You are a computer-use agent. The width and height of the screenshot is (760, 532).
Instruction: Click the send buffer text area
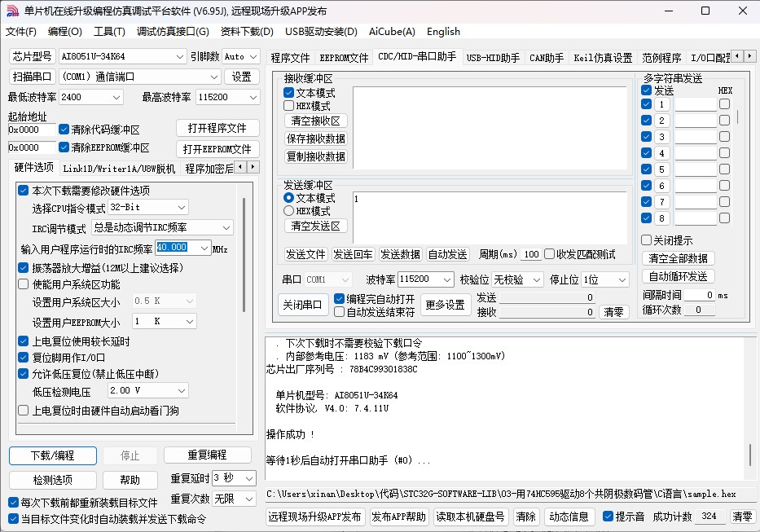click(x=490, y=218)
